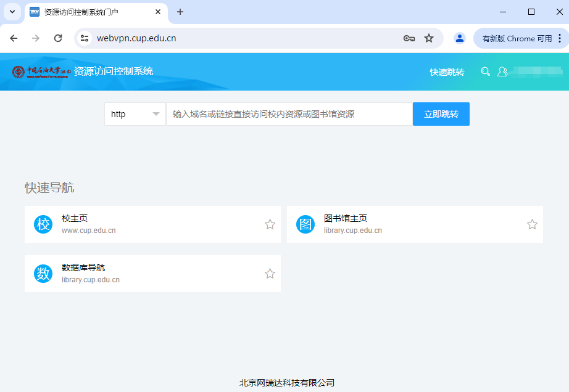Click the blue 图 library homepage icon
Image resolution: width=569 pixels, height=392 pixels.
[x=305, y=224]
